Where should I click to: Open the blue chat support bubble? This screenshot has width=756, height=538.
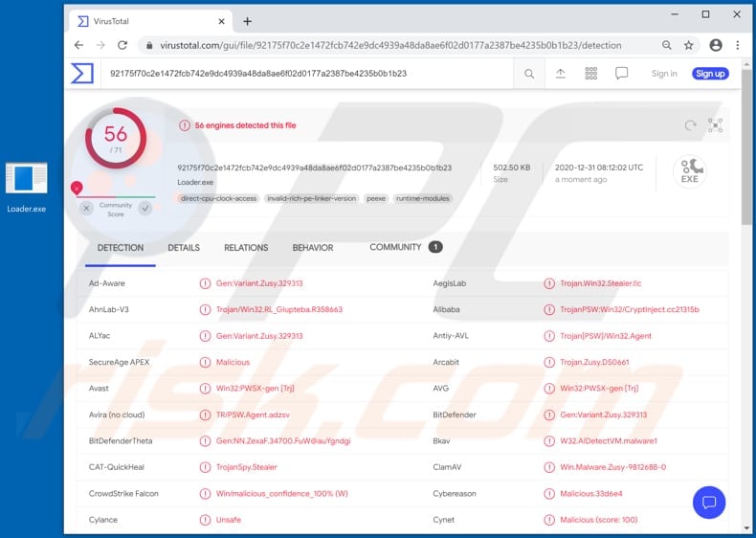[x=709, y=503]
